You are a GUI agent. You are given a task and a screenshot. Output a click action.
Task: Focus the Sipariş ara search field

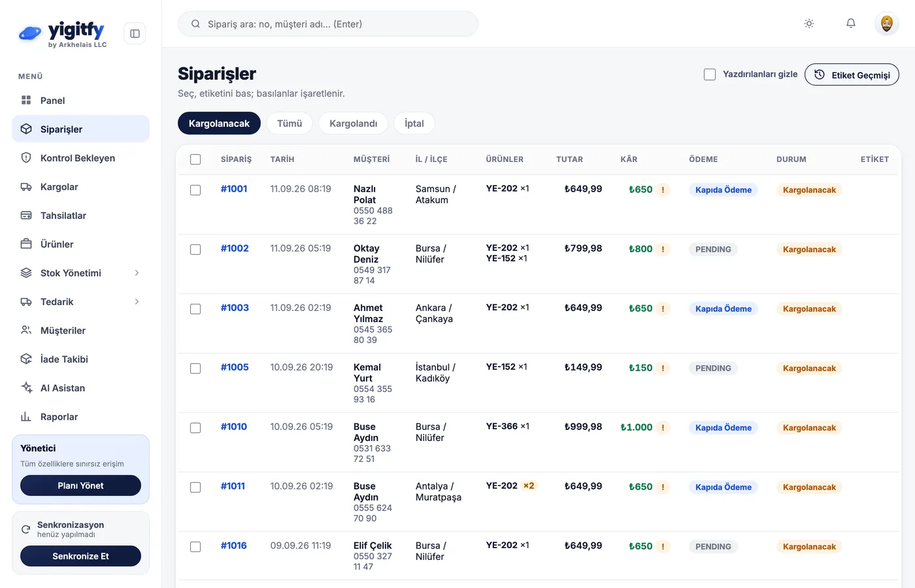click(x=328, y=24)
